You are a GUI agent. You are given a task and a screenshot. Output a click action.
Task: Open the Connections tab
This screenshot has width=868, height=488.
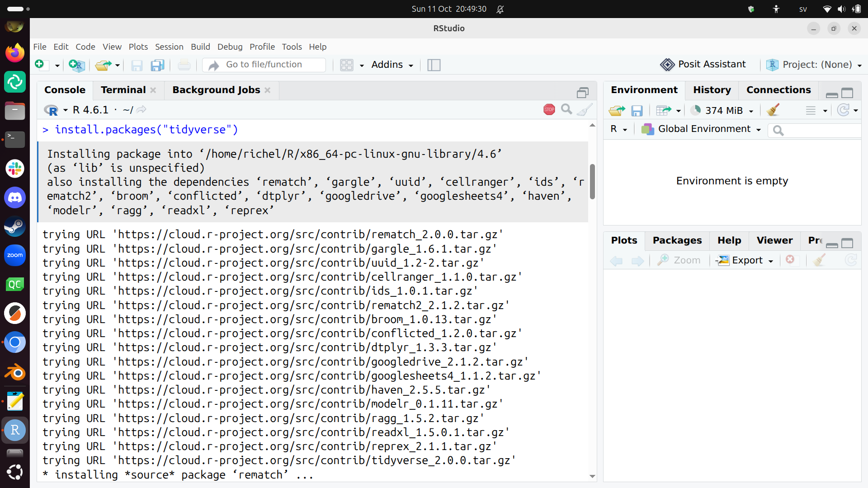tap(778, 90)
